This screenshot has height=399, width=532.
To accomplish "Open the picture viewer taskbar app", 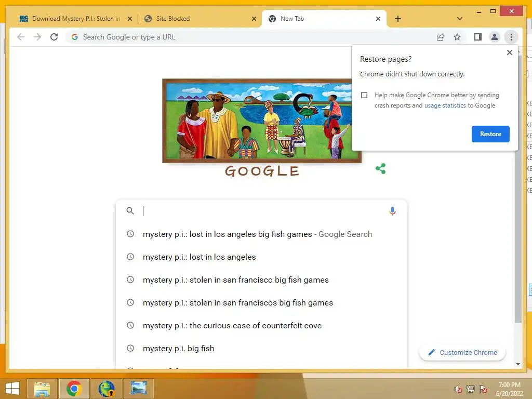I will click(138, 389).
